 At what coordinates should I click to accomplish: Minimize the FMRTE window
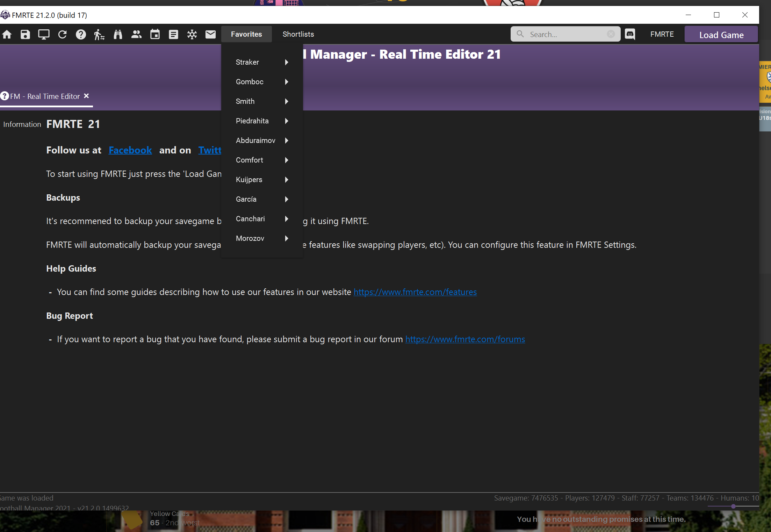tap(688, 15)
